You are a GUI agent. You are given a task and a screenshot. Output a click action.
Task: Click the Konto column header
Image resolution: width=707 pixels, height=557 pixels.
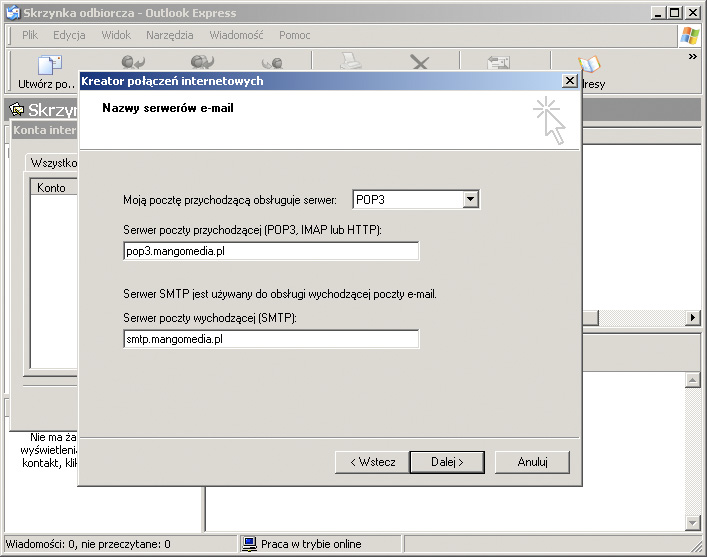pos(54,187)
